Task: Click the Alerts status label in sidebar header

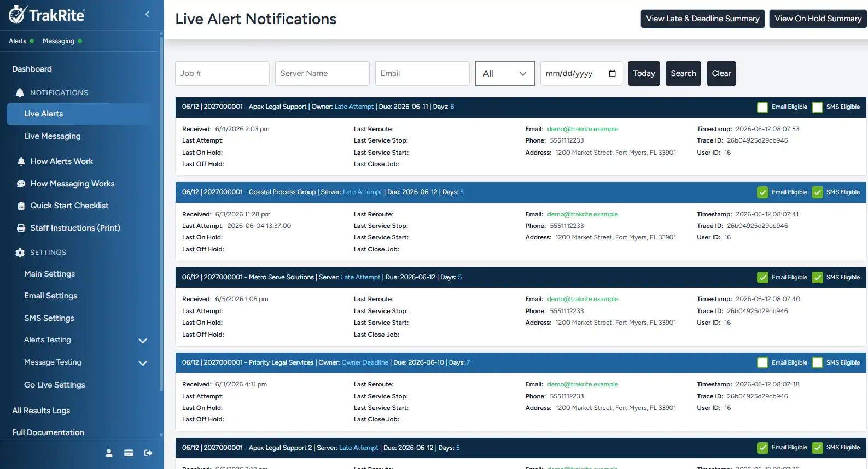Action: tap(18, 41)
